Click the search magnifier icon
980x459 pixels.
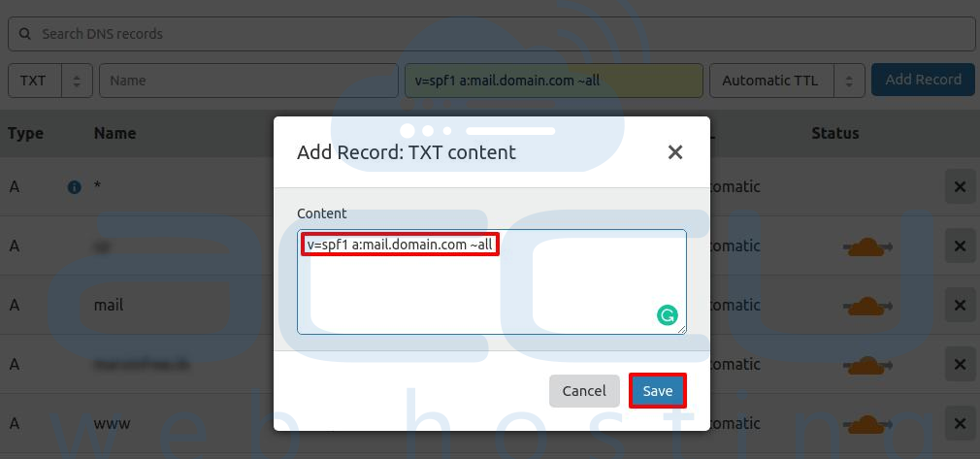(25, 34)
